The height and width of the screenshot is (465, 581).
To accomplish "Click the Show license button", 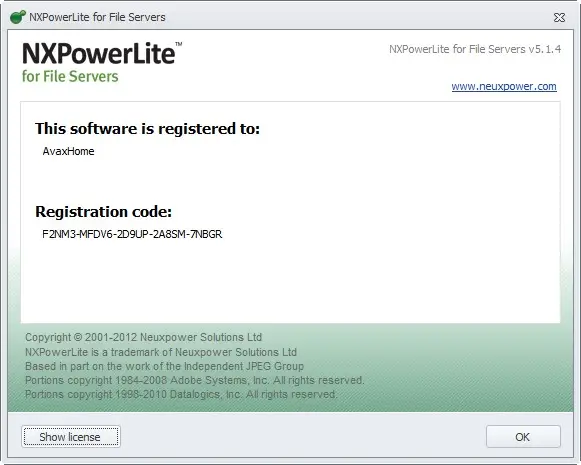I will 71,436.
